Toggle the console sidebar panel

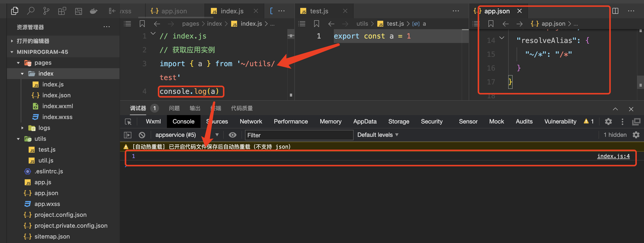(x=128, y=135)
